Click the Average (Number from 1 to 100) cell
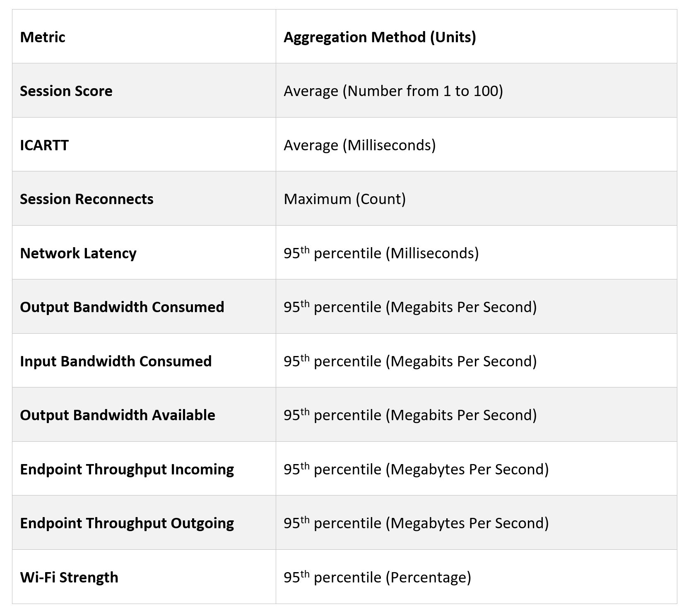The image size is (691, 616). 393,91
